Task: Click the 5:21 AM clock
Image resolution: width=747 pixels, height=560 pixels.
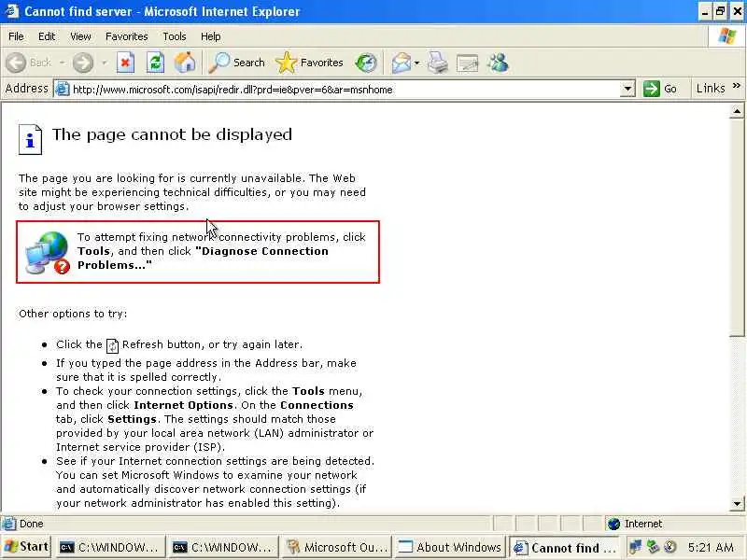Action: 711,548
